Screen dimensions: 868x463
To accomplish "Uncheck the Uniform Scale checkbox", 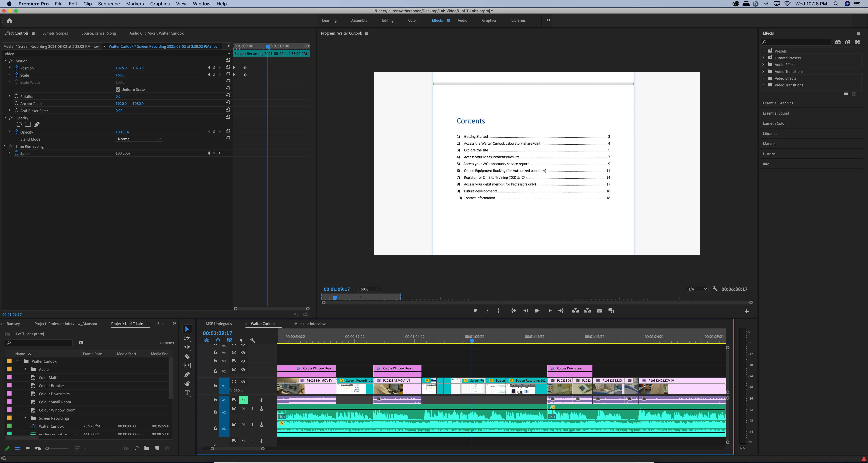I will [118, 90].
